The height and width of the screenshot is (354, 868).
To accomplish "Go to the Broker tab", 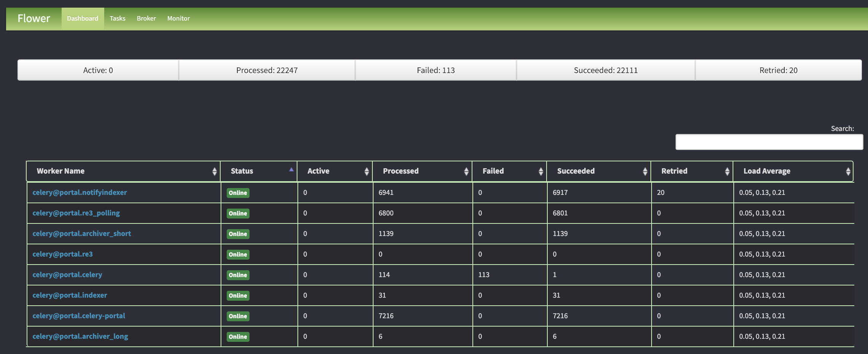I will 146,19.
